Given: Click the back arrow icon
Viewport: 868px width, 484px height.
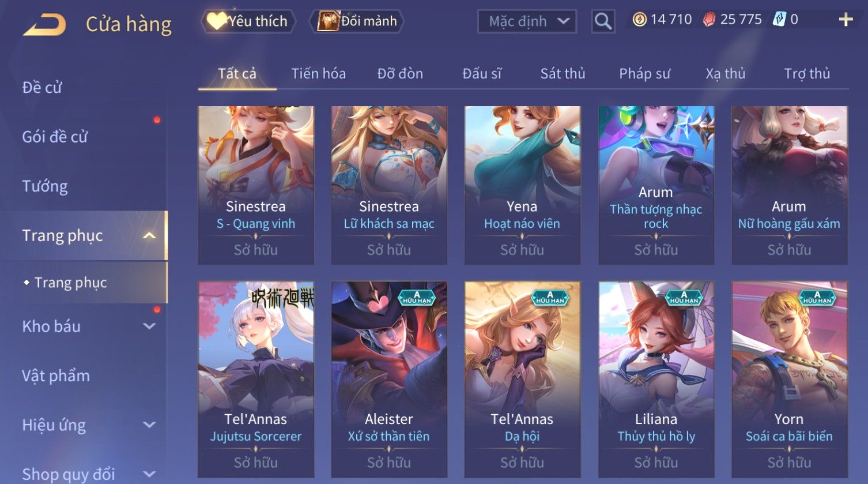Looking at the screenshot, I should (x=45, y=25).
